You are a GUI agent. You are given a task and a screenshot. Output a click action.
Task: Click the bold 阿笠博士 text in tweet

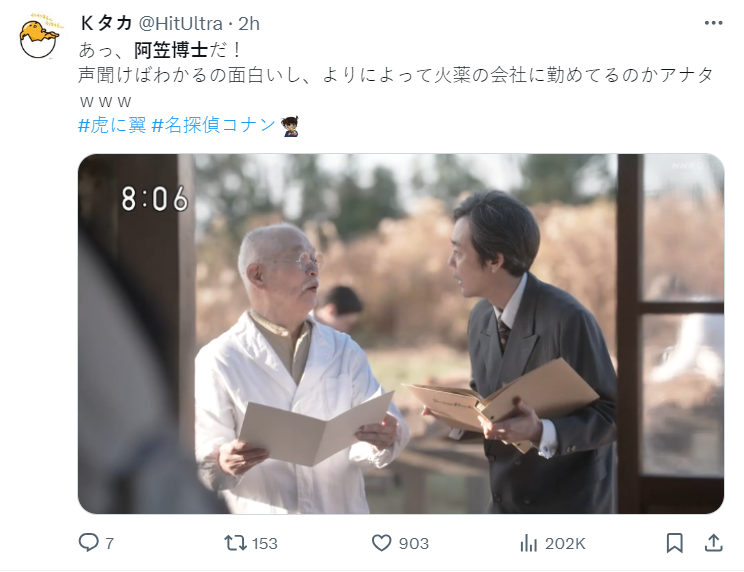[171, 50]
